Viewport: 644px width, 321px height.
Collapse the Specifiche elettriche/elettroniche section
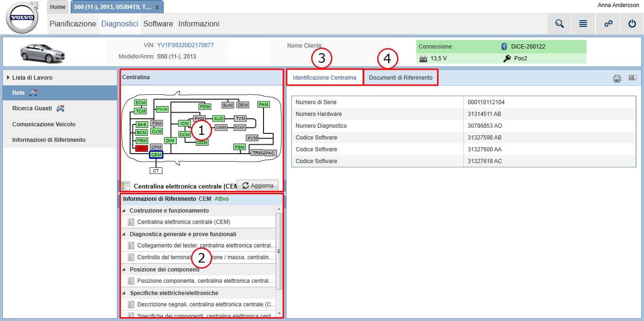click(124, 293)
